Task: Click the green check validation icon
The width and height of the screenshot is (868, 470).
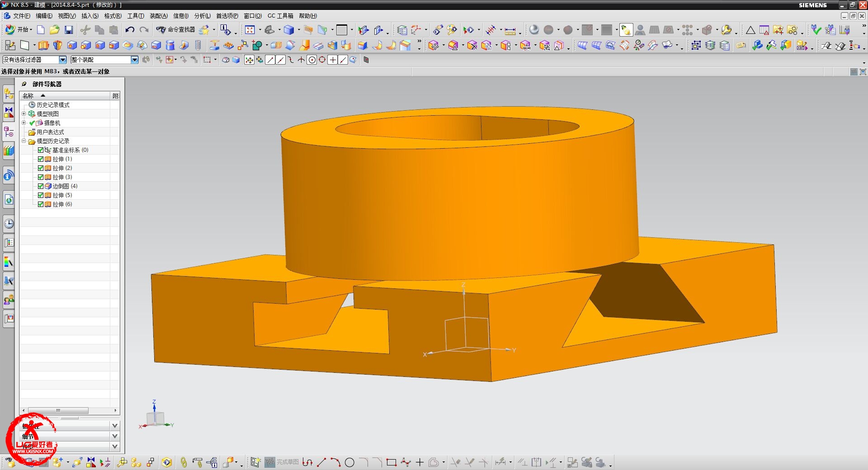Action: tap(816, 30)
